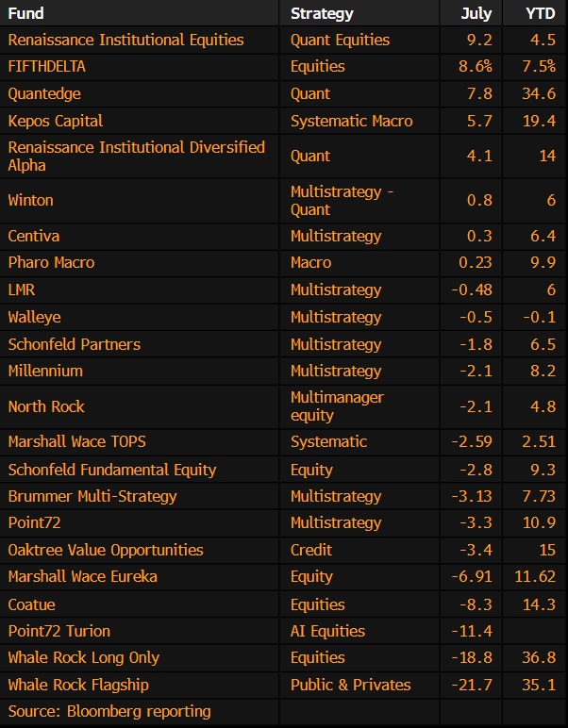Select the Whale Rock Flagship name
Screen dimensions: 568x728
(x=78, y=686)
